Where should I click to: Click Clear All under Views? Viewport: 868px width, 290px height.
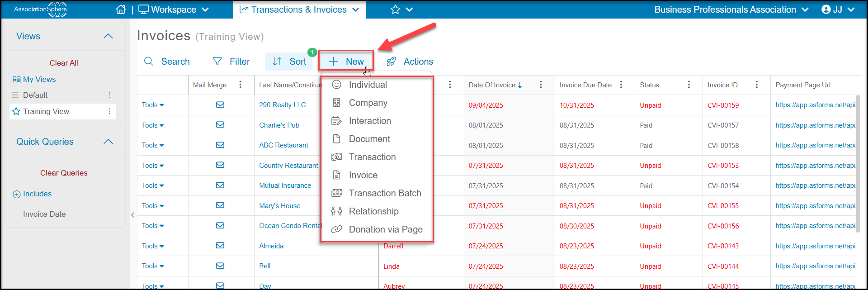tap(64, 63)
